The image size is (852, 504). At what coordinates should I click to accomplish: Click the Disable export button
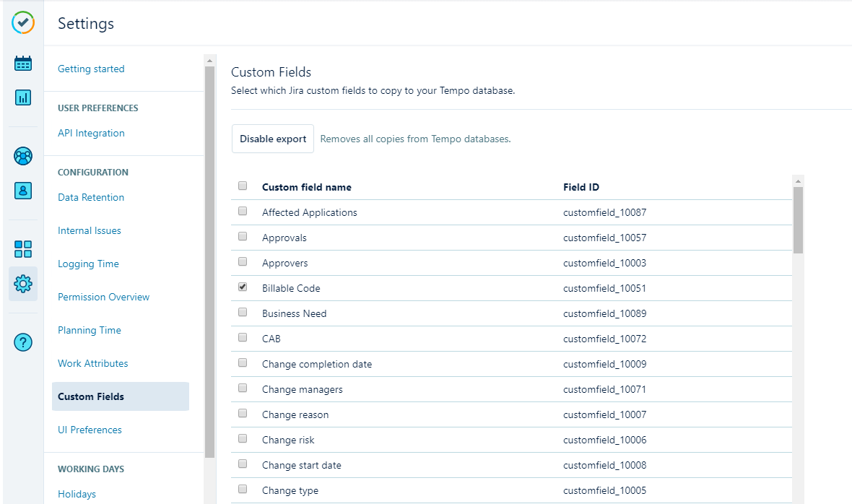(273, 139)
